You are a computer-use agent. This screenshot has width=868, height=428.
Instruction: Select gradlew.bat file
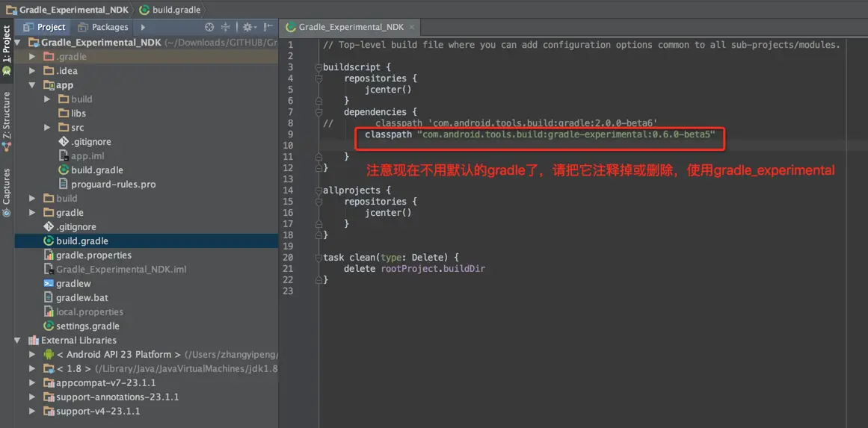point(82,298)
